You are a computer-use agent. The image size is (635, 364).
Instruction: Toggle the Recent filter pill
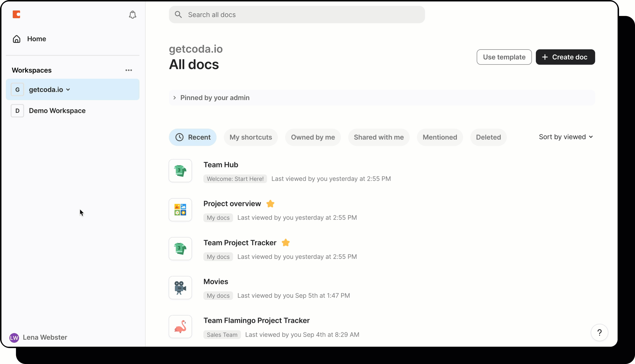coord(192,137)
